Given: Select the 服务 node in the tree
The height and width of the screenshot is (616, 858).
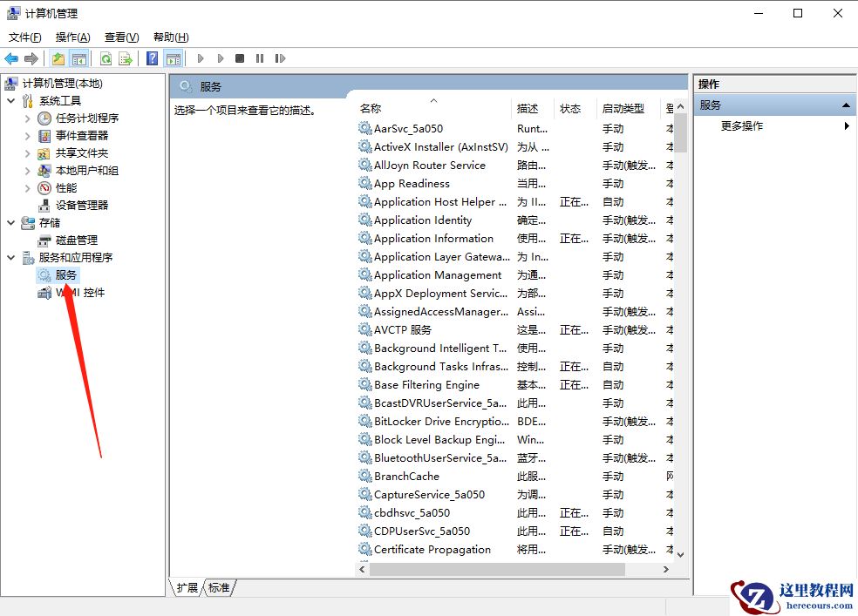Looking at the screenshot, I should coord(65,274).
